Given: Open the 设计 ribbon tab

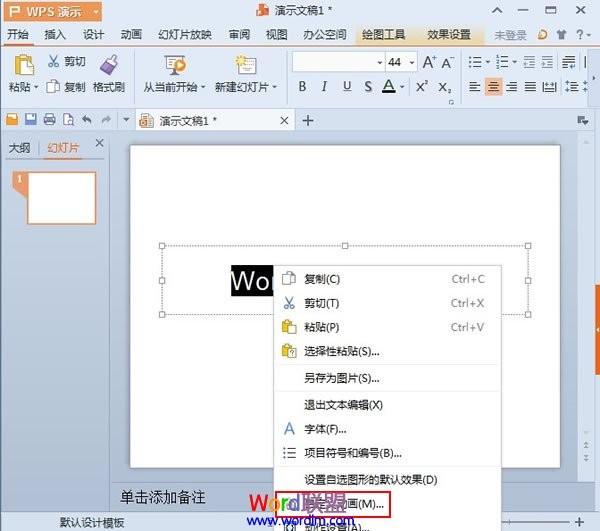Looking at the screenshot, I should pyautogui.click(x=93, y=35).
